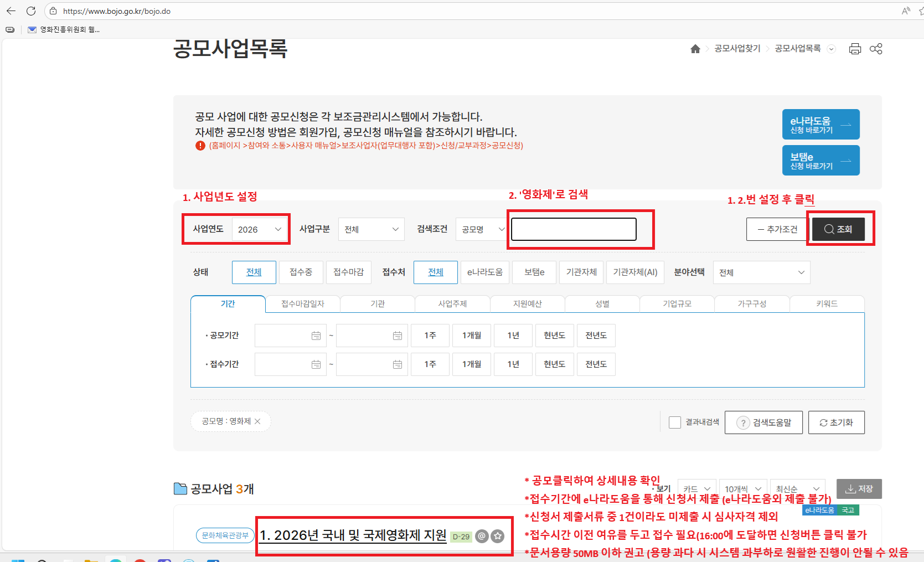
Task: Expand the 사업구분 전체 dropdown
Action: pos(371,229)
